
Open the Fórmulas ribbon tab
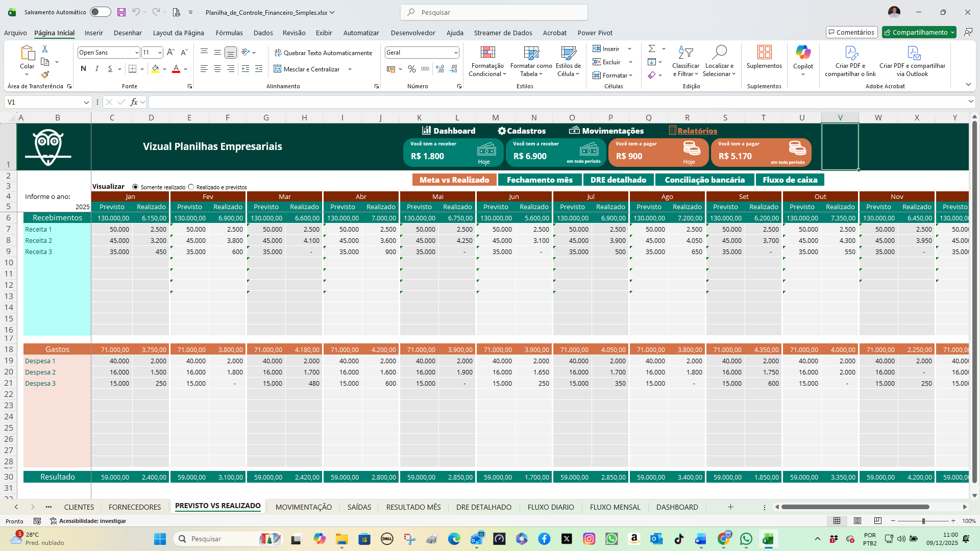[x=229, y=33]
